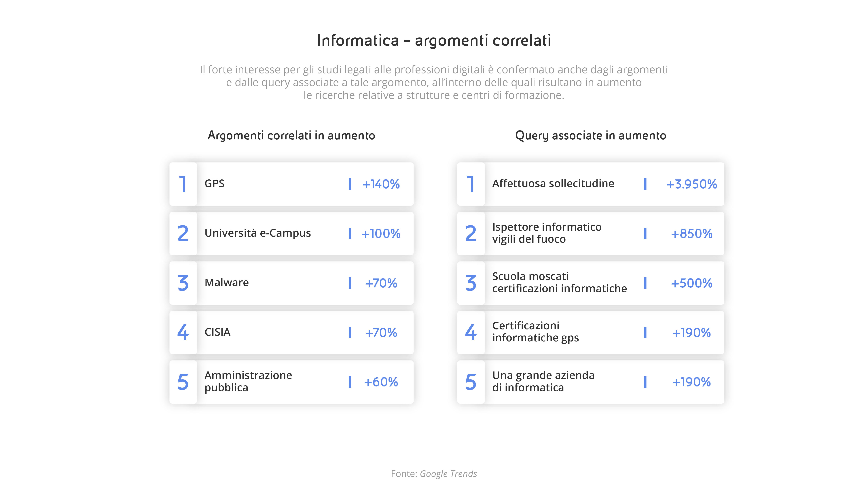Select Scuola moscati certificazioni informatiche query
868x495 pixels.
coord(559,282)
